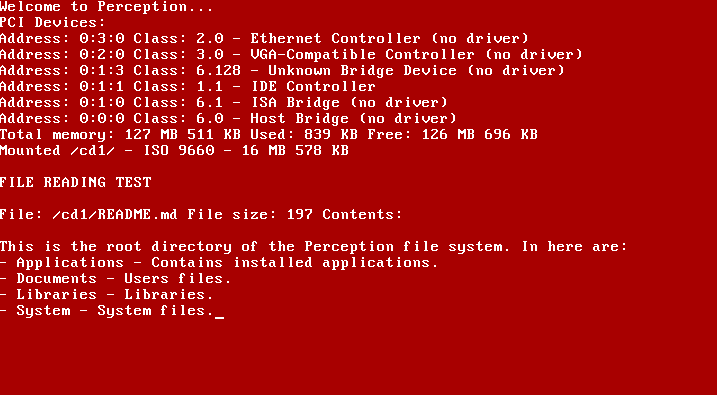
Task: Click the System files list entry
Action: click(x=107, y=311)
